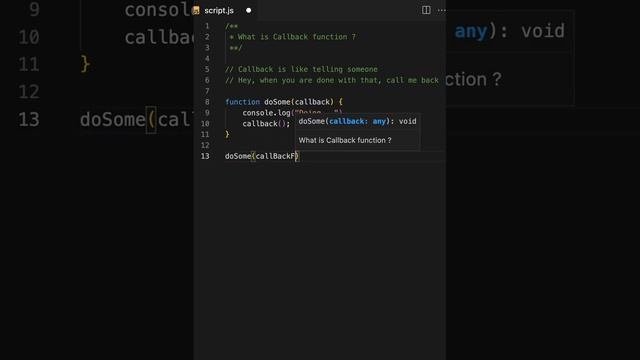
Task: Click the tooltip text 'What is Callback function ?'
Action: pyautogui.click(x=345, y=140)
